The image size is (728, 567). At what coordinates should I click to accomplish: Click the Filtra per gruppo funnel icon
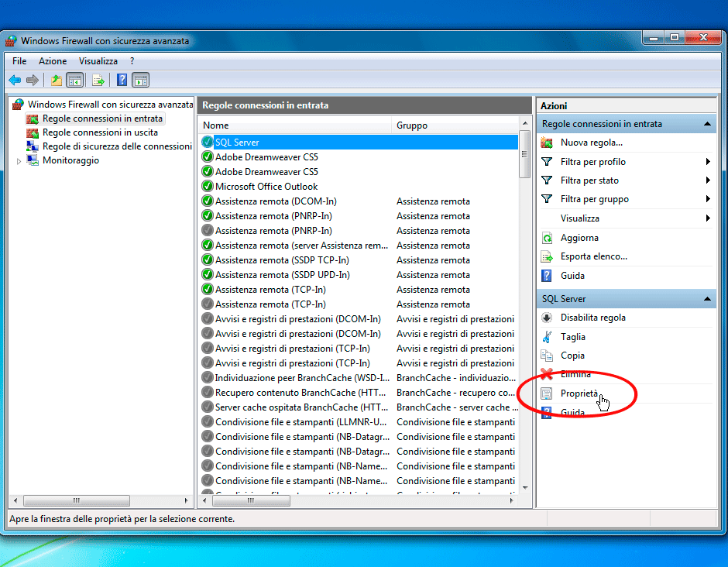tap(547, 199)
